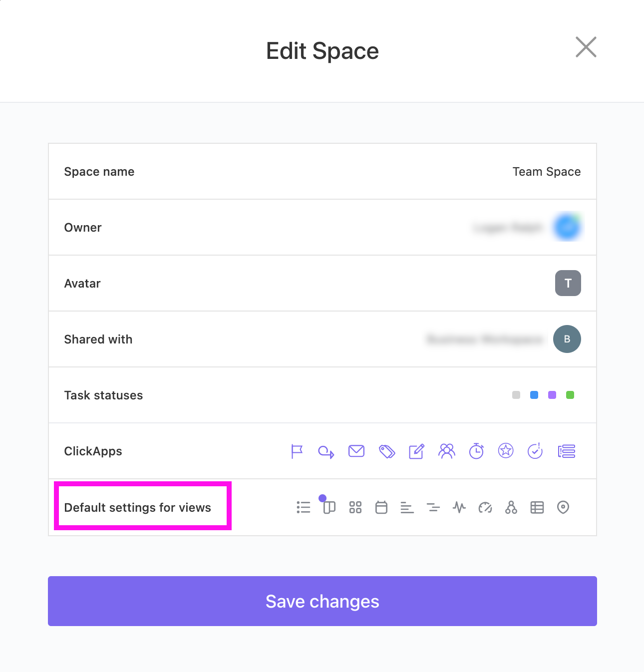The height and width of the screenshot is (672, 644).
Task: Click the green task status color
Action: [x=570, y=395]
